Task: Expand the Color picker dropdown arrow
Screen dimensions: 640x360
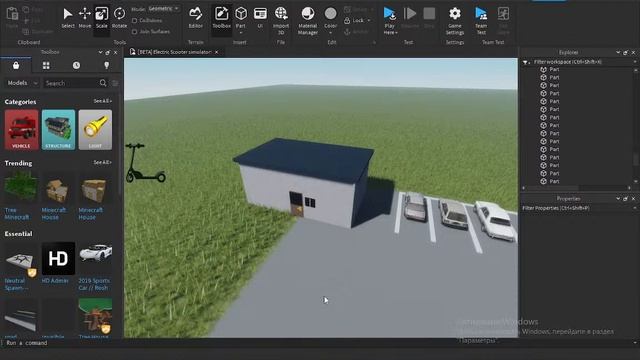Action: coord(330,33)
